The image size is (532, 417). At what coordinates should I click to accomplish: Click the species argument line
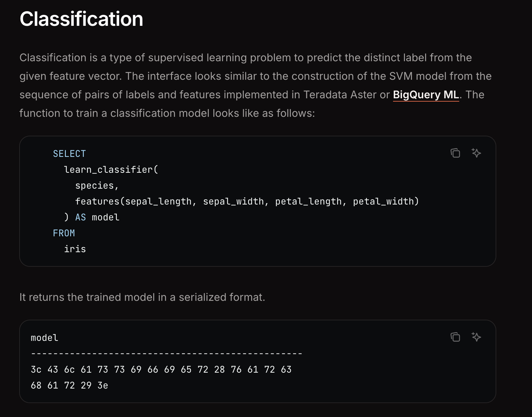97,186
